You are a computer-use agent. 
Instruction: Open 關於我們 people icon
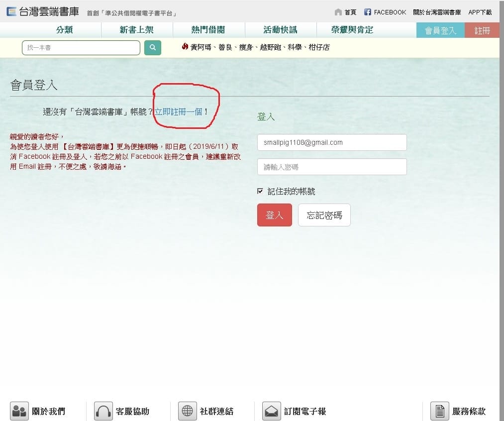coord(19,411)
